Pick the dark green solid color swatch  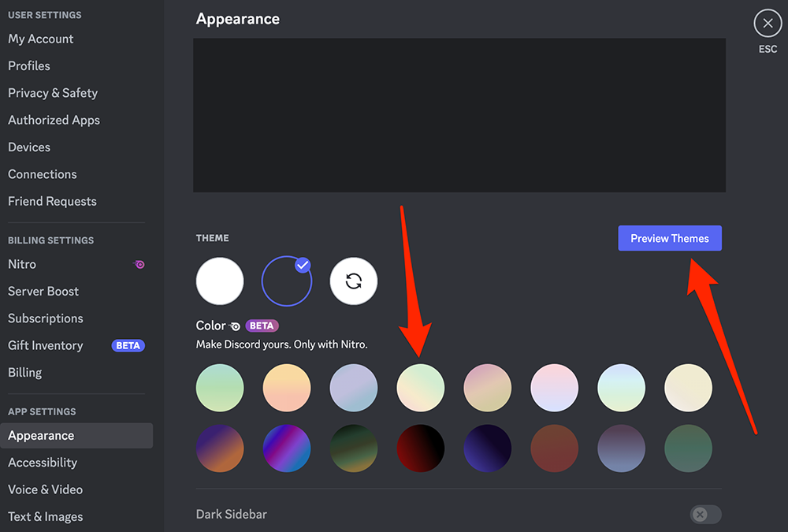click(x=688, y=448)
